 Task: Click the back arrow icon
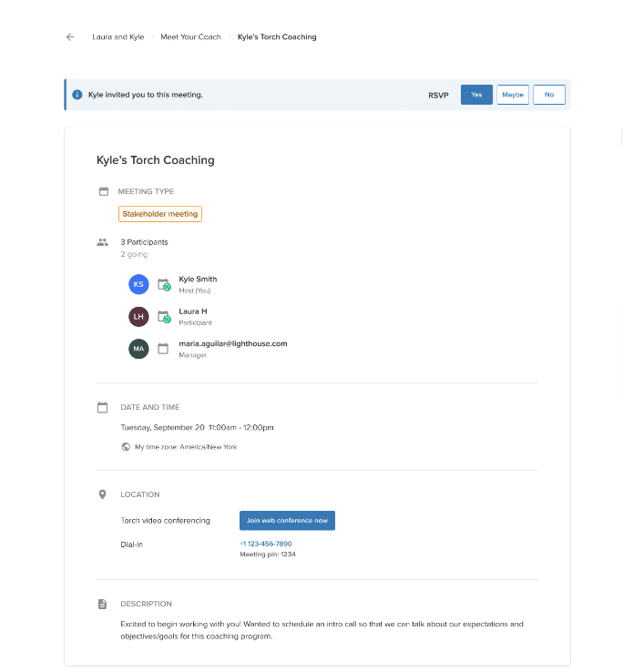(70, 37)
